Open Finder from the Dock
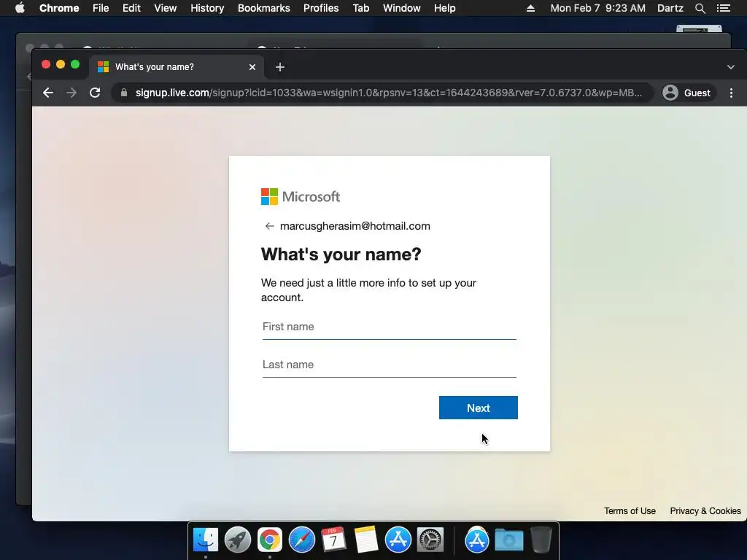The image size is (747, 560). coord(205,540)
